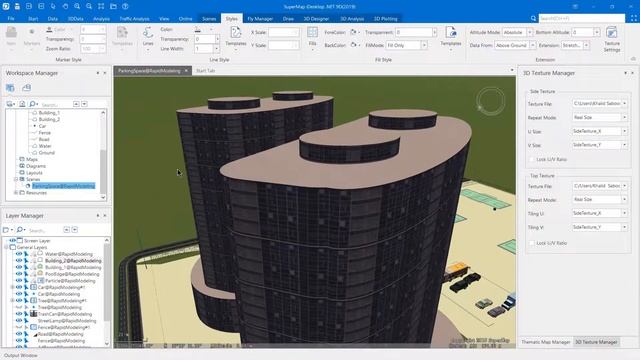Open the File menu
This screenshot has height=360, width=640.
(11, 18)
